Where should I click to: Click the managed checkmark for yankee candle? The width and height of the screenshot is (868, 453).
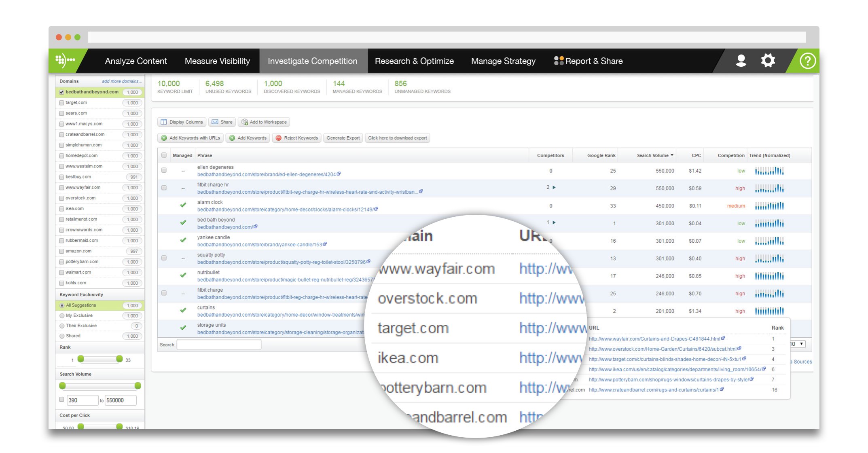click(x=183, y=240)
